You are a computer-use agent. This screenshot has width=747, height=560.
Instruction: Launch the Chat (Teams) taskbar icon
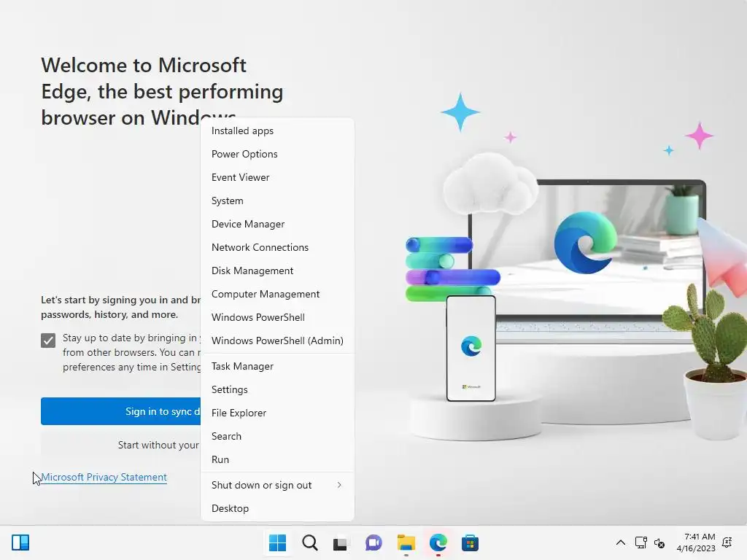(x=373, y=542)
